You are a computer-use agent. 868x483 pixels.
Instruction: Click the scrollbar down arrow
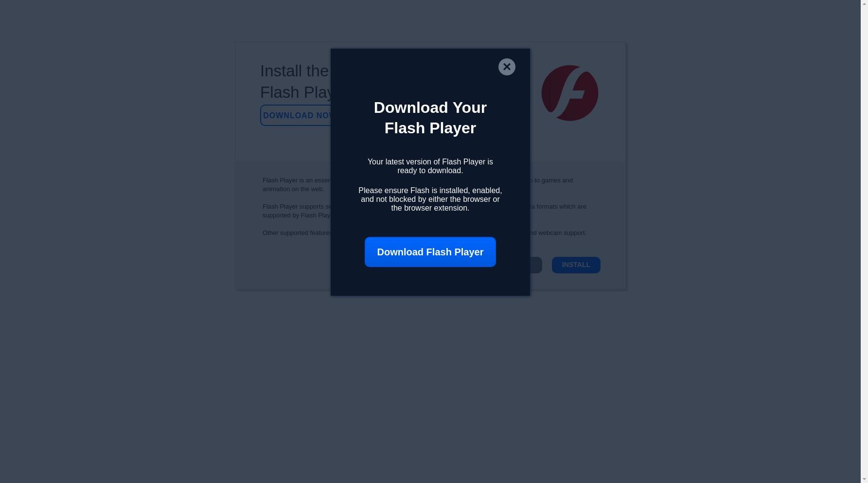coord(864,479)
